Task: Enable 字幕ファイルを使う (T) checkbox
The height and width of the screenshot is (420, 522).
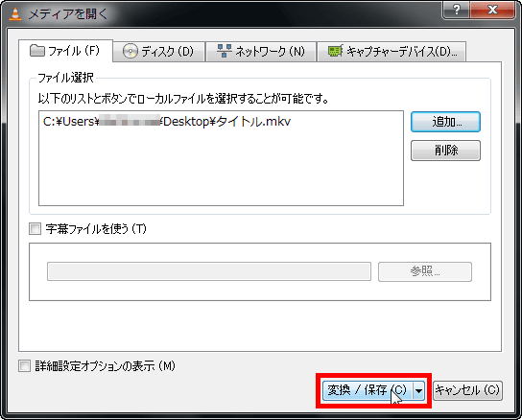Action: point(35,229)
